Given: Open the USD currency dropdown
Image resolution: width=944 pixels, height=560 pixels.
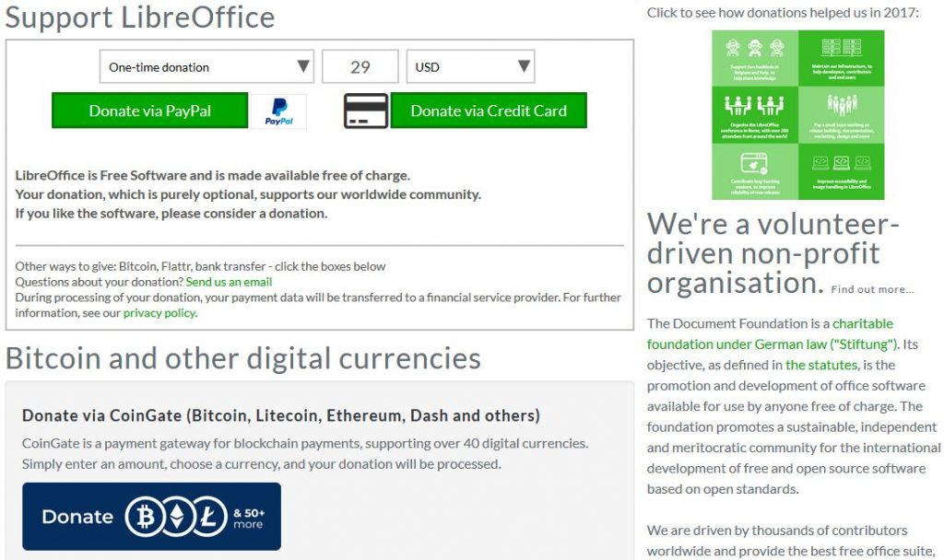Looking at the screenshot, I should 470,66.
